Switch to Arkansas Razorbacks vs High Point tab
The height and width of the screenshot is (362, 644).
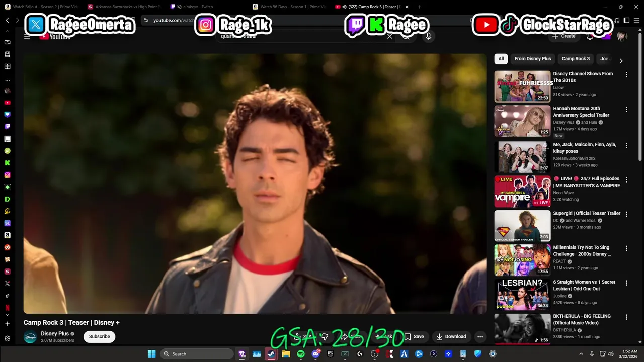[x=123, y=7]
